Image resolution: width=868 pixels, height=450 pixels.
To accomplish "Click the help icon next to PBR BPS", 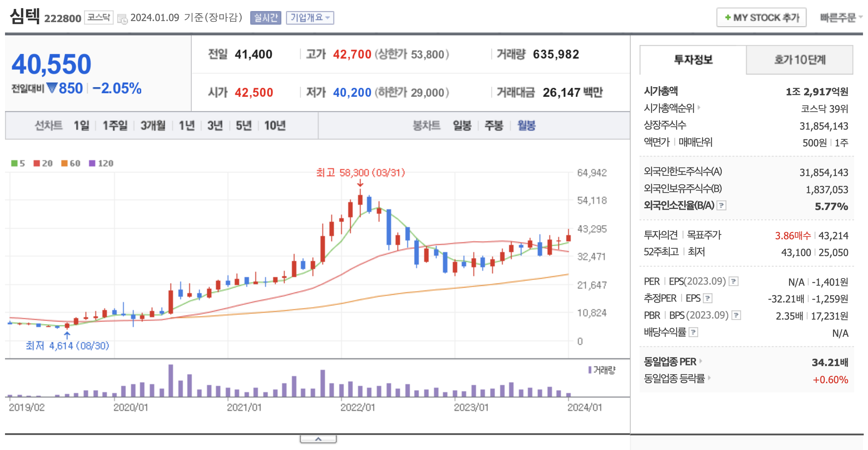I will (736, 315).
